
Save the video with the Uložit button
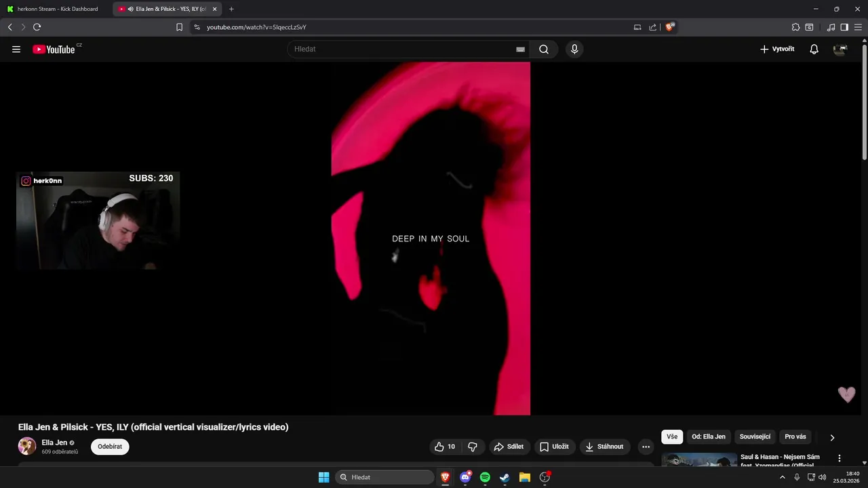(554, 447)
